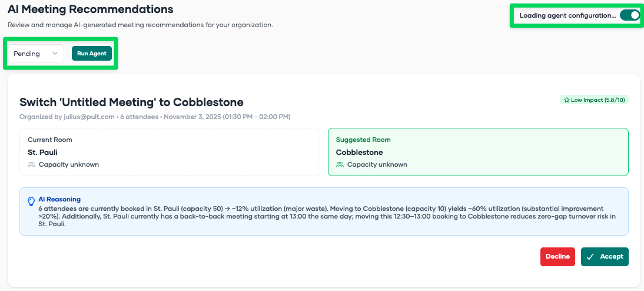
Task: Decline the Cobblestone room recommendation
Action: click(x=557, y=257)
